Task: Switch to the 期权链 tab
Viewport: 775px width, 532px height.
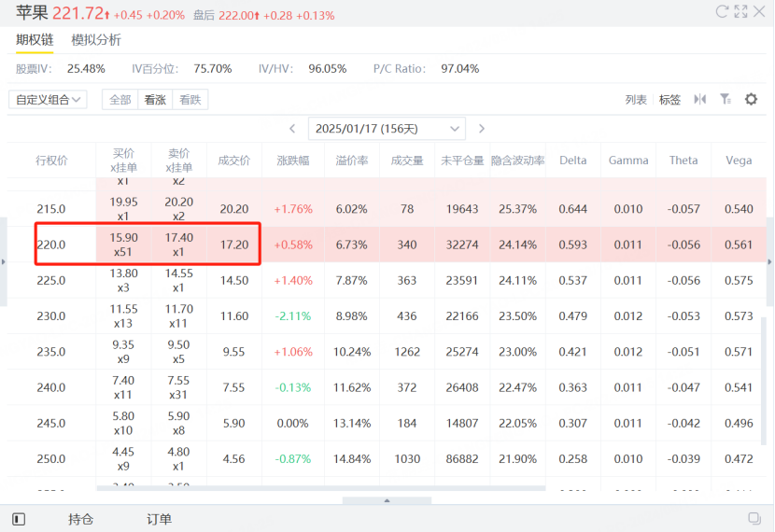Action: [x=35, y=40]
